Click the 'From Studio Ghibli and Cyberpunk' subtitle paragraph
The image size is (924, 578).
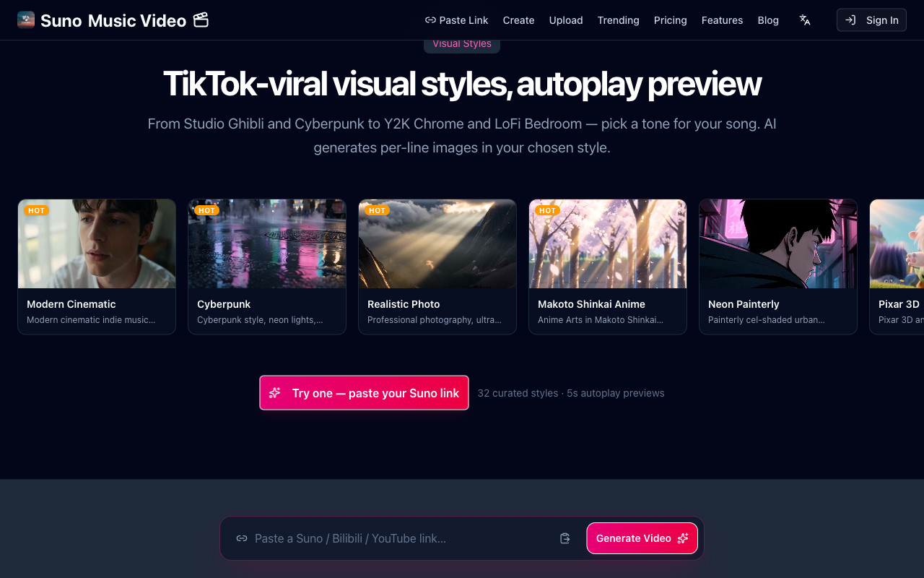pos(462,136)
